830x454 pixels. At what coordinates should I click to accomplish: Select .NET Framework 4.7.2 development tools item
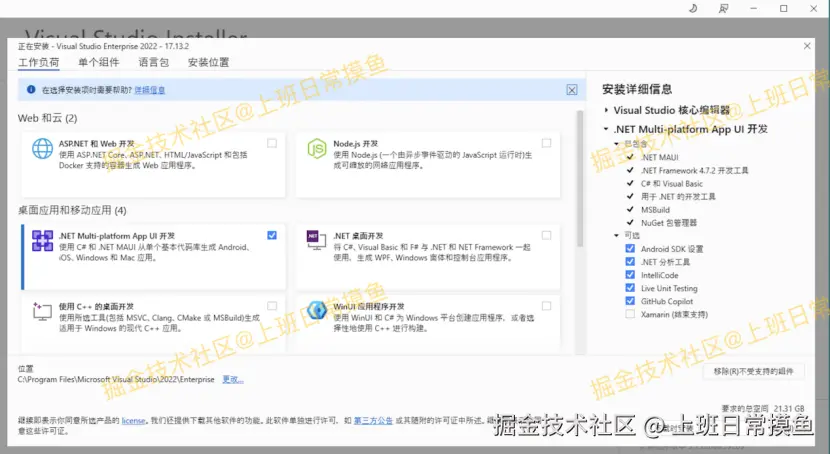pyautogui.click(x=694, y=170)
